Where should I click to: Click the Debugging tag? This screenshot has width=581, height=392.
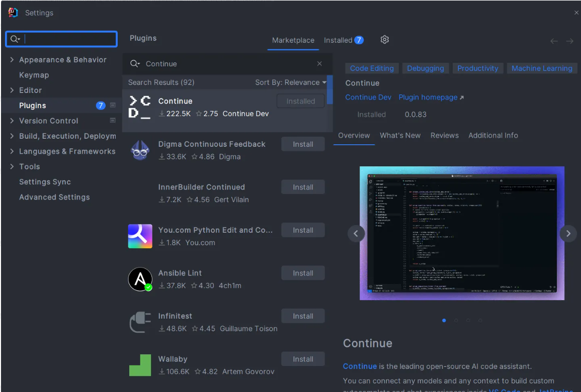coord(426,68)
